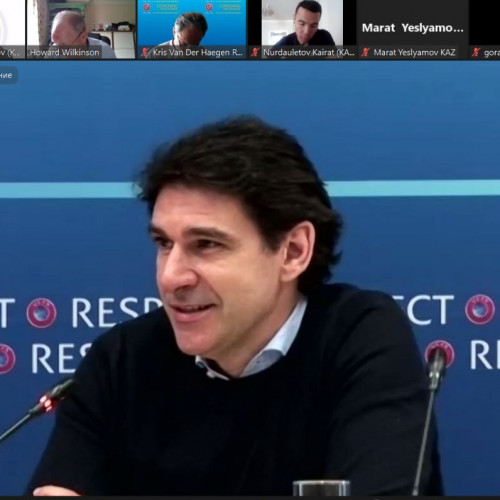The image size is (500, 500).
Task: Click the main speaker video feed
Action: 250,278
